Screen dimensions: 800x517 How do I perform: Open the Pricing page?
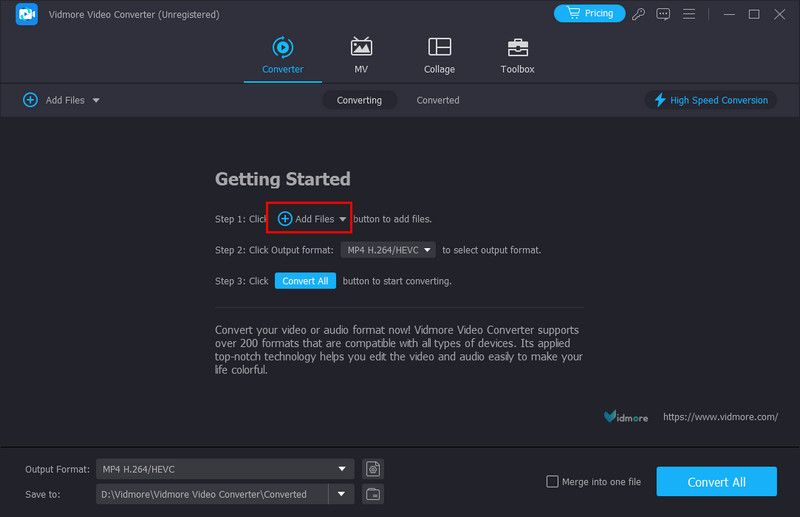[x=589, y=13]
